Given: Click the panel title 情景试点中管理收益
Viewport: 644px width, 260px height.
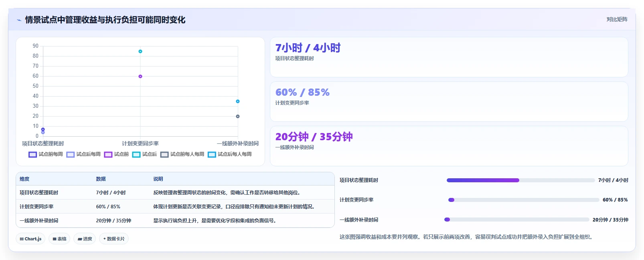Looking at the screenshot, I should 105,20.
